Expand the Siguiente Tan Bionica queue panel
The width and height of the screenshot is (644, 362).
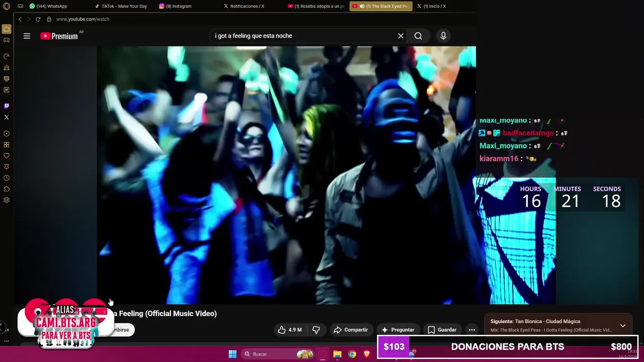pos(622,325)
